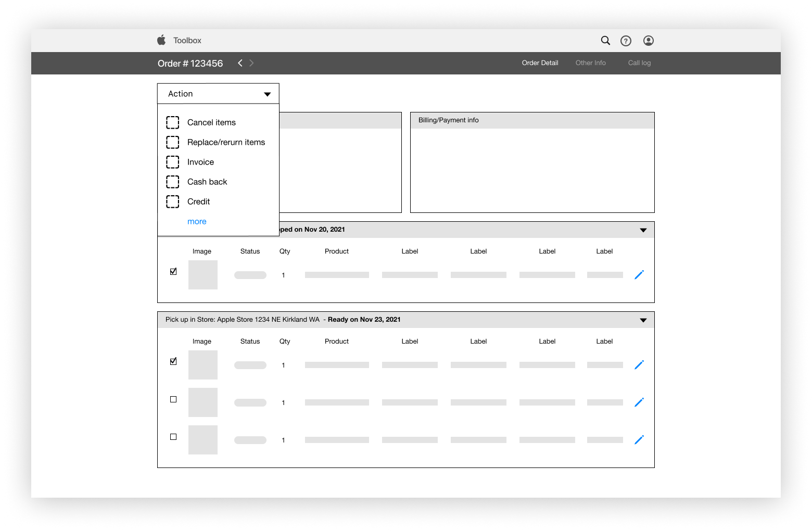Choose Replace/rerurn items from Action menu

tap(226, 142)
